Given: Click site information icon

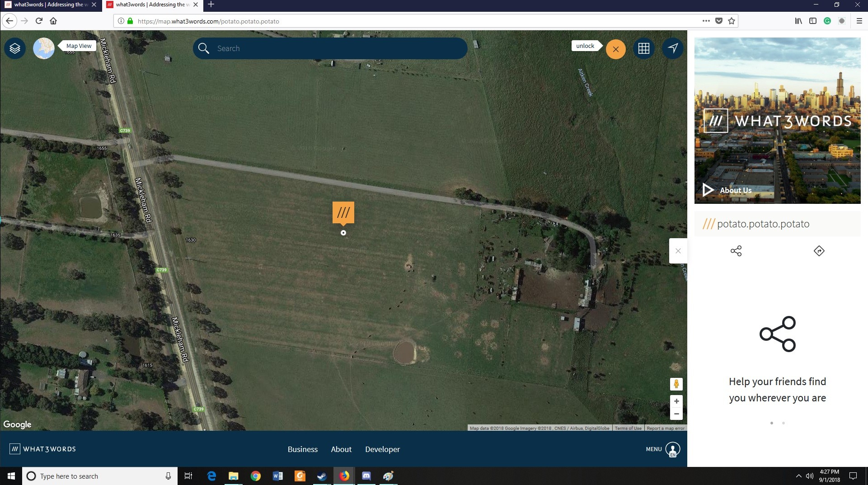Looking at the screenshot, I should click(x=121, y=21).
